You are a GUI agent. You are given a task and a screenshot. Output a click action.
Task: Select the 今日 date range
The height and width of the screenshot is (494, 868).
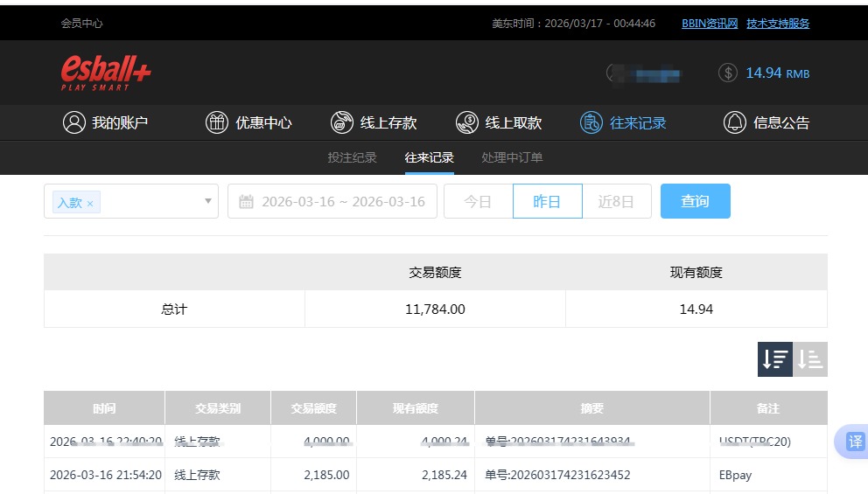pos(479,201)
